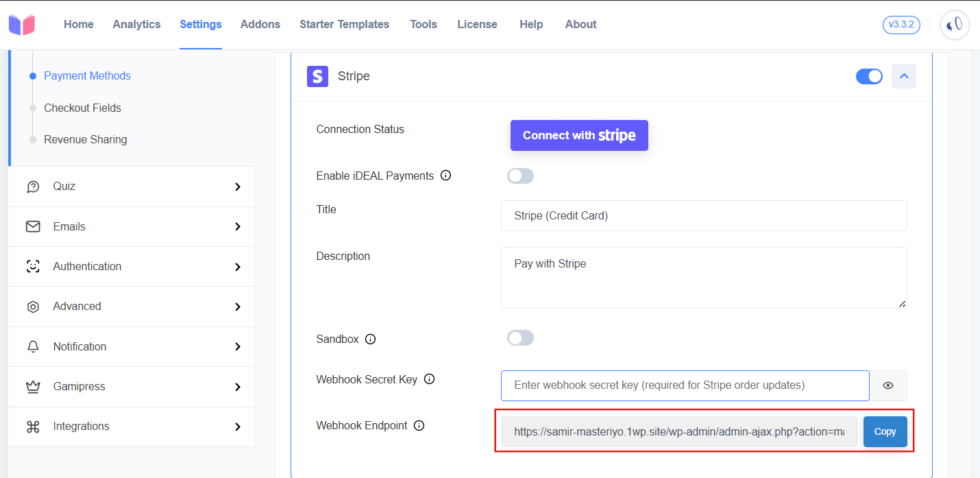Show webhook secret key with eye icon

click(888, 385)
